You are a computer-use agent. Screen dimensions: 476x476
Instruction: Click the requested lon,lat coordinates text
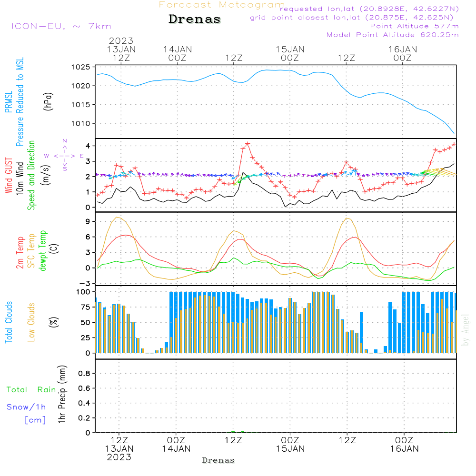pyautogui.click(x=369, y=9)
